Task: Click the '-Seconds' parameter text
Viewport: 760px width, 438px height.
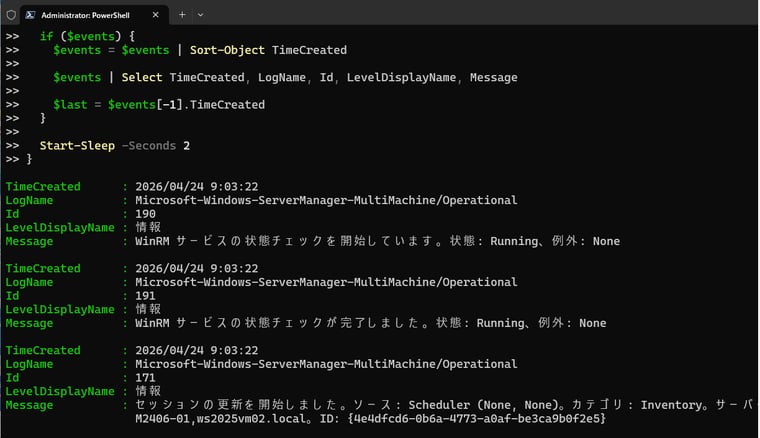Action: 149,146
